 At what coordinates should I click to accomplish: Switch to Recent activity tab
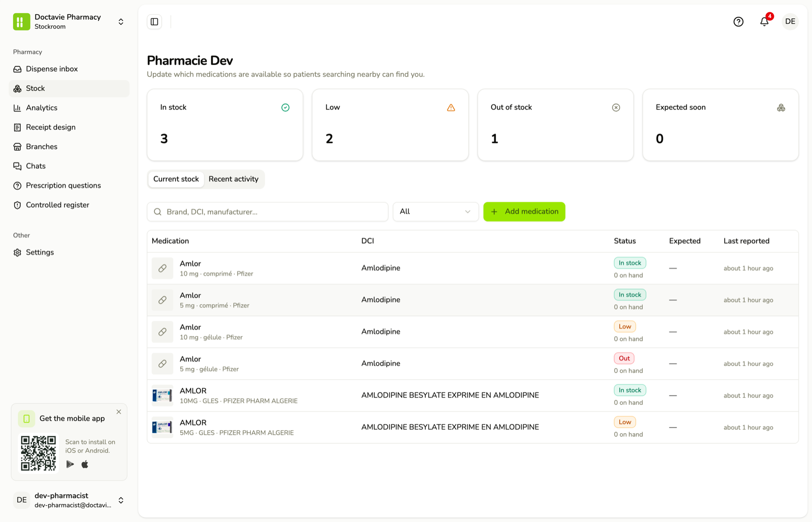point(233,179)
